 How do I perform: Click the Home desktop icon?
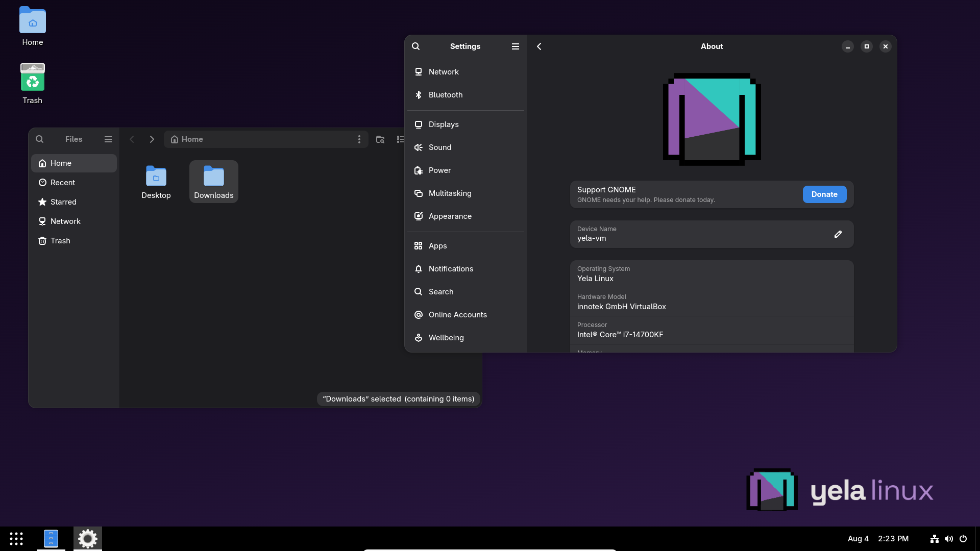coord(33,27)
